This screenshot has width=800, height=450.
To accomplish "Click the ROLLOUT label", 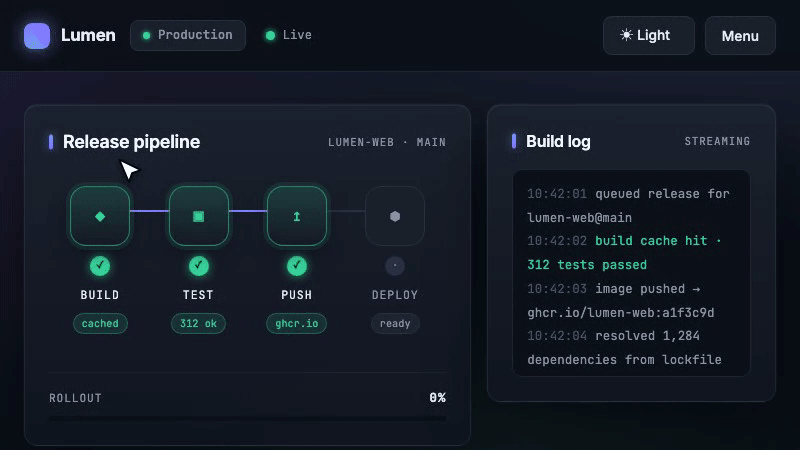I will pyautogui.click(x=76, y=398).
